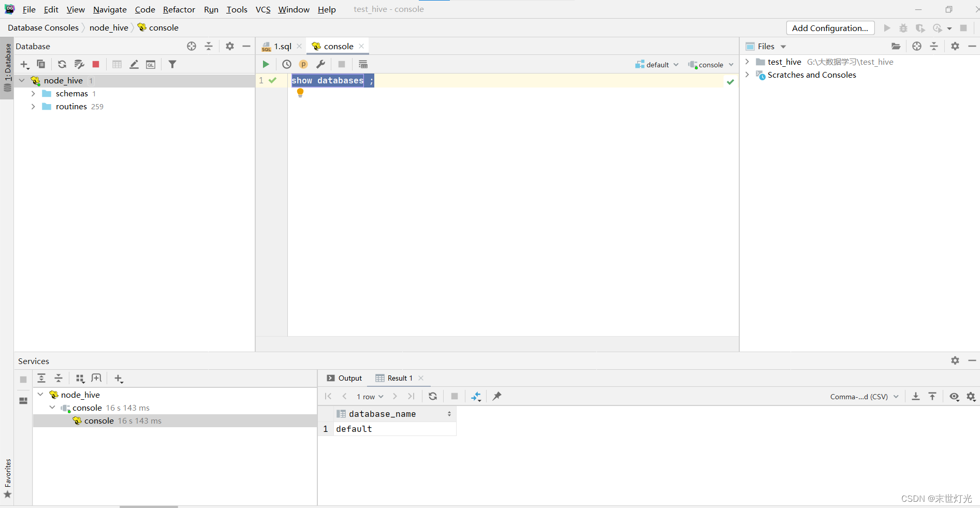Image resolution: width=980 pixels, height=508 pixels.
Task: Open Comma-separated CSV format dropdown
Action: (x=864, y=397)
